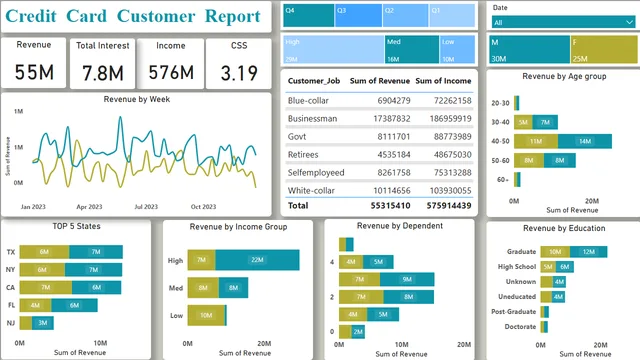Select the Govt table row
This screenshot has height=360, width=640.
click(x=379, y=136)
